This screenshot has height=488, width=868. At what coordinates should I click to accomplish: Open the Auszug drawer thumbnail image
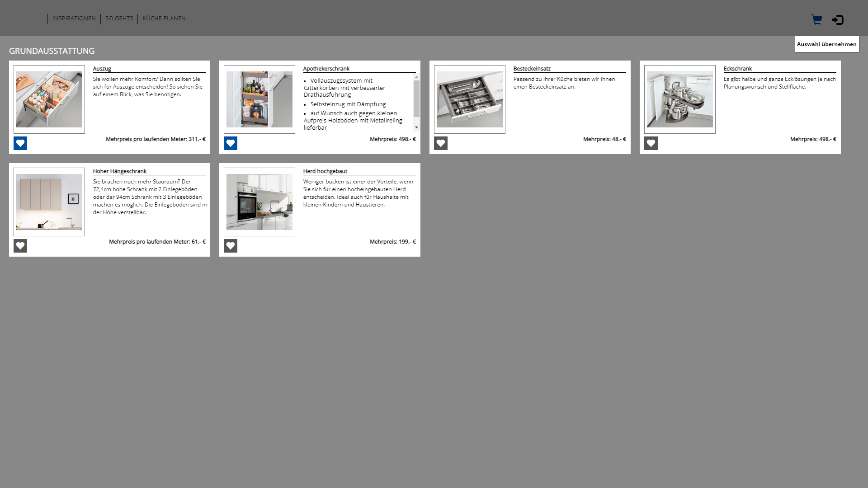point(49,99)
